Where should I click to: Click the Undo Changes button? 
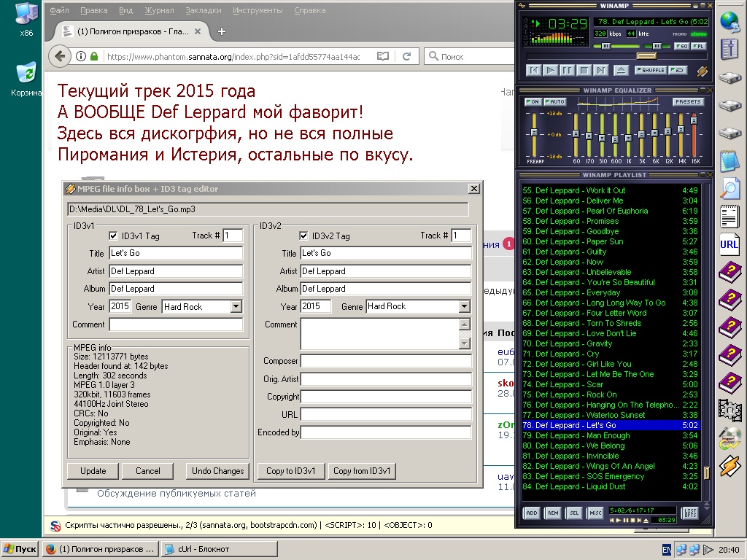217,471
